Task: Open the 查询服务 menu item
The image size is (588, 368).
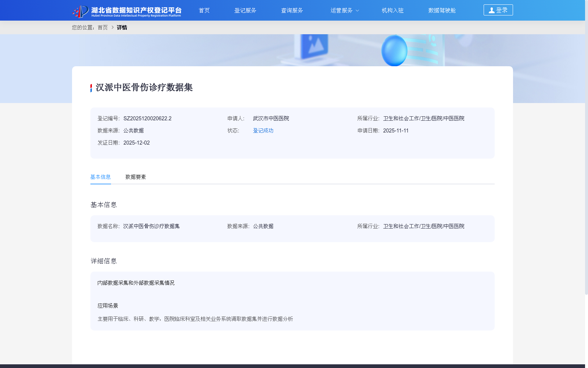Action: (292, 10)
